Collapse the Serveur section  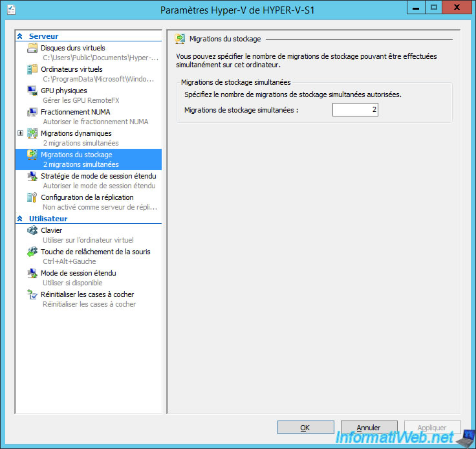(20, 36)
